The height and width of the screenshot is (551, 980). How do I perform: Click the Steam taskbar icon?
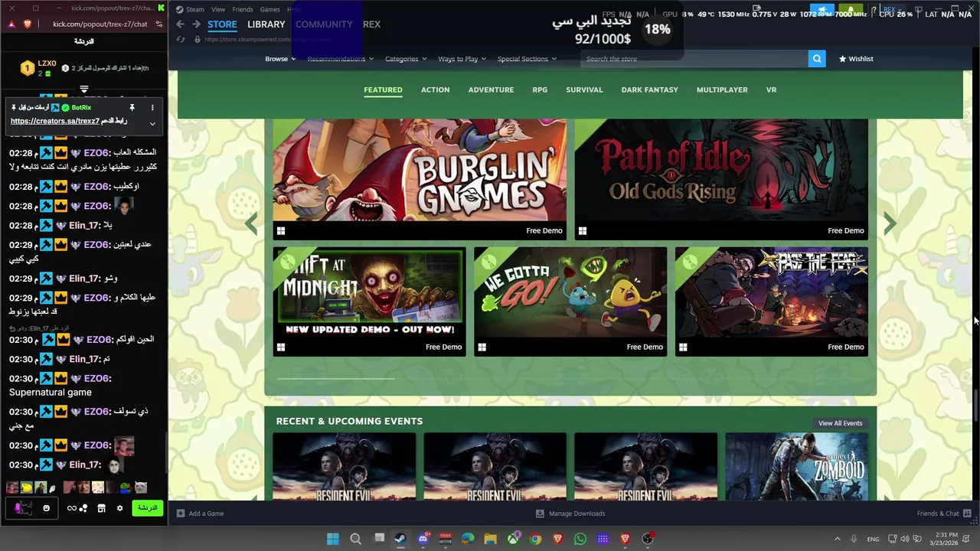tap(400, 539)
